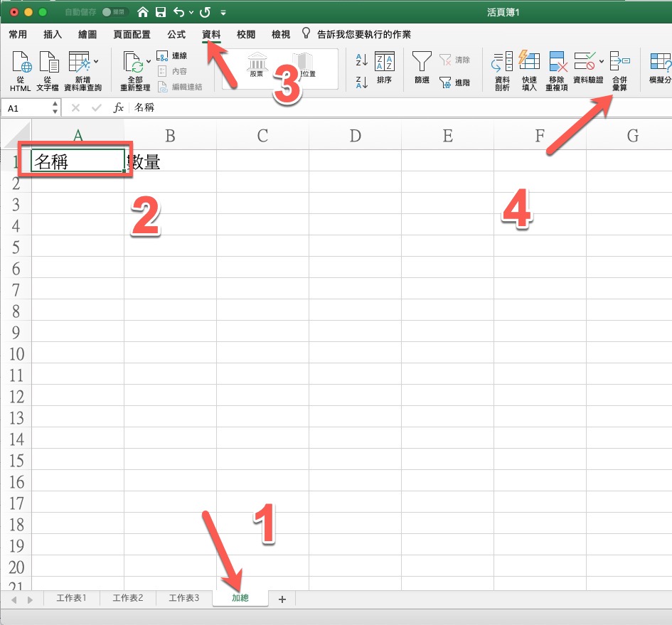This screenshot has height=625, width=672.
Task: Open the custom Sort dialog (排序)
Action: point(385,68)
